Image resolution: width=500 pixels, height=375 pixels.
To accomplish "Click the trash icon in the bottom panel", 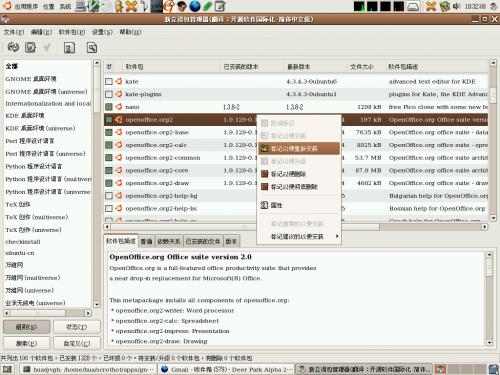I will [x=494, y=369].
